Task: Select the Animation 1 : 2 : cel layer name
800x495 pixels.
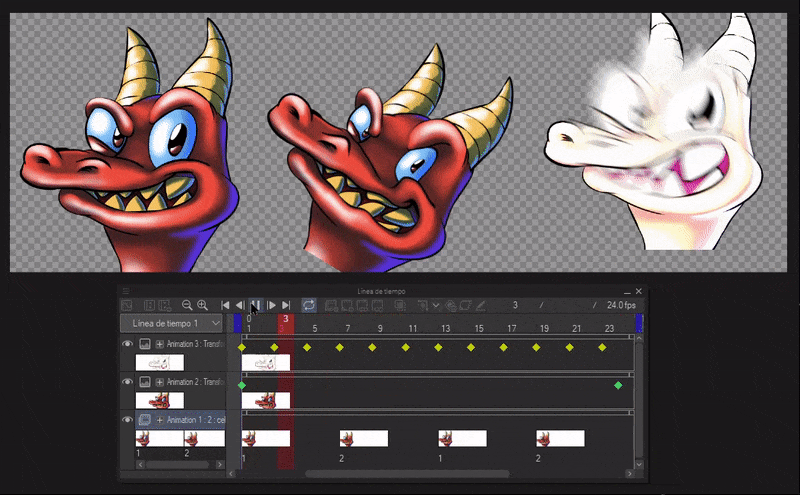Action: coord(196,419)
